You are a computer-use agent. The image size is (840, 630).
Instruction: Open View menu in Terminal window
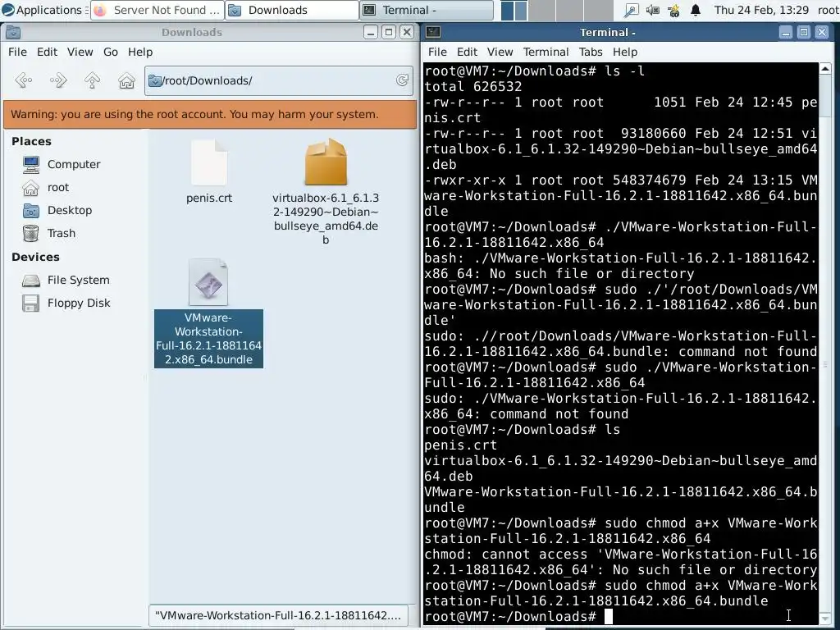pos(500,52)
